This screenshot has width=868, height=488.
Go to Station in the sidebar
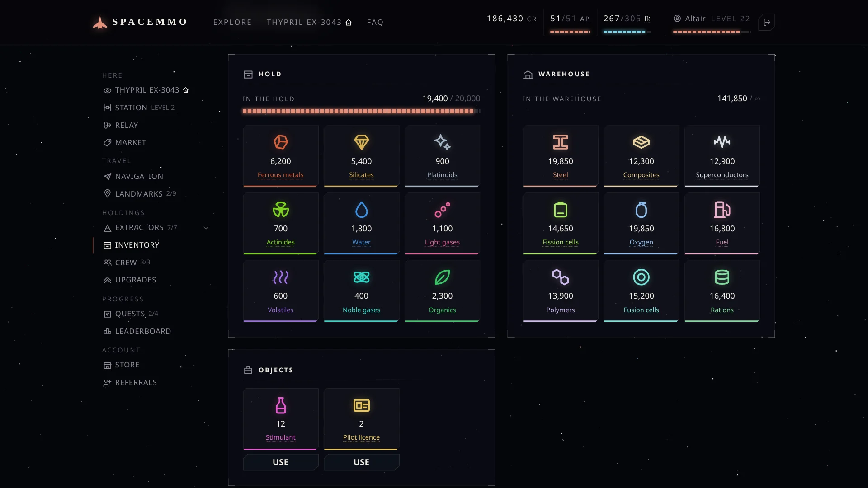point(139,108)
